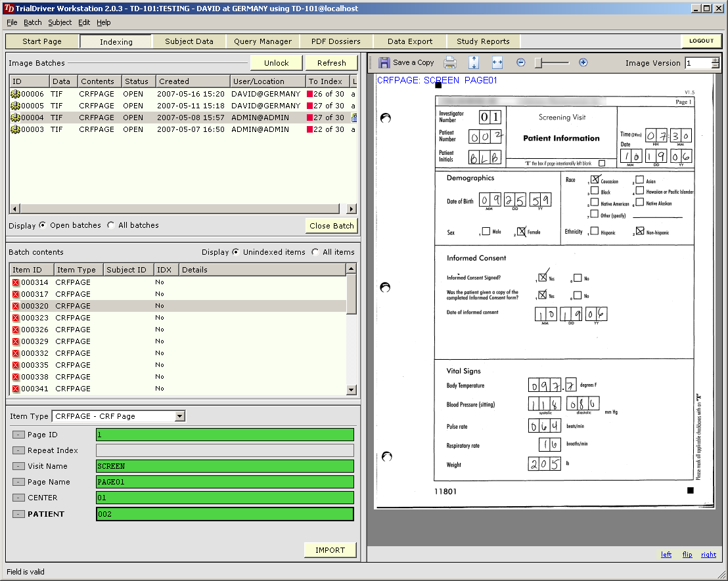Select the All items display option
This screenshot has height=581, width=728.
pos(315,252)
